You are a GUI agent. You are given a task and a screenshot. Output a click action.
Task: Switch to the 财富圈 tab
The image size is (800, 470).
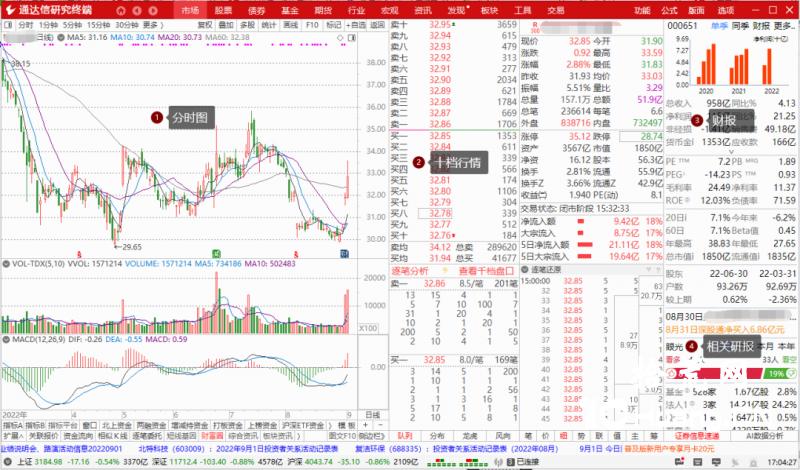(212, 436)
